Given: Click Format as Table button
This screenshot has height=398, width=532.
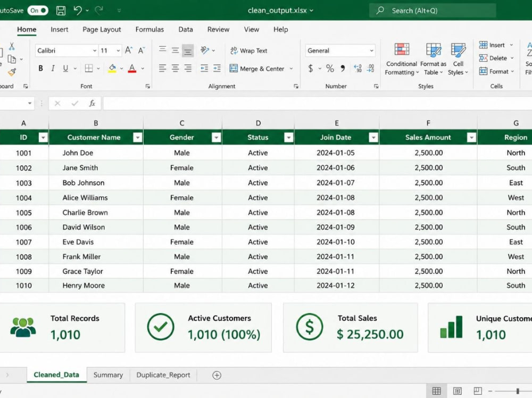Looking at the screenshot, I should 433,60.
